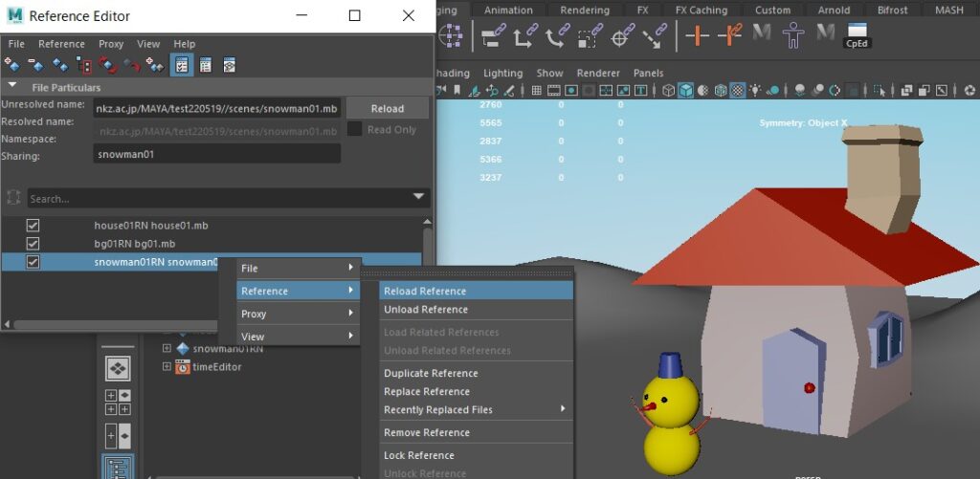Click the Duplicate Reference toolbar icon

[60, 64]
